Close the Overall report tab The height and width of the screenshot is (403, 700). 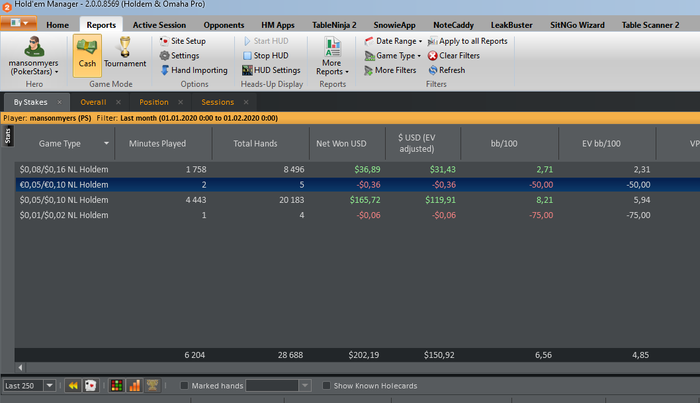pyautogui.click(x=118, y=102)
